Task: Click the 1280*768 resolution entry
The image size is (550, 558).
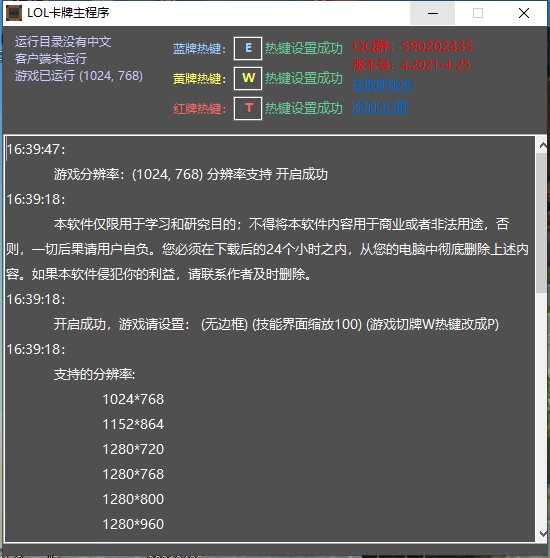Action: 133,474
